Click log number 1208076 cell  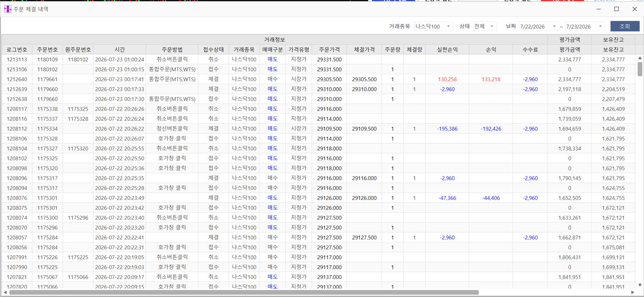[17, 198]
